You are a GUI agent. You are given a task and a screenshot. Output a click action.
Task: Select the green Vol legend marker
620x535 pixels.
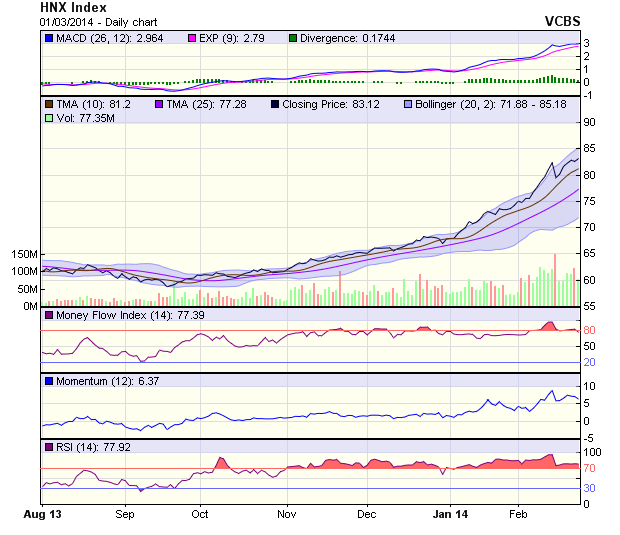point(50,119)
